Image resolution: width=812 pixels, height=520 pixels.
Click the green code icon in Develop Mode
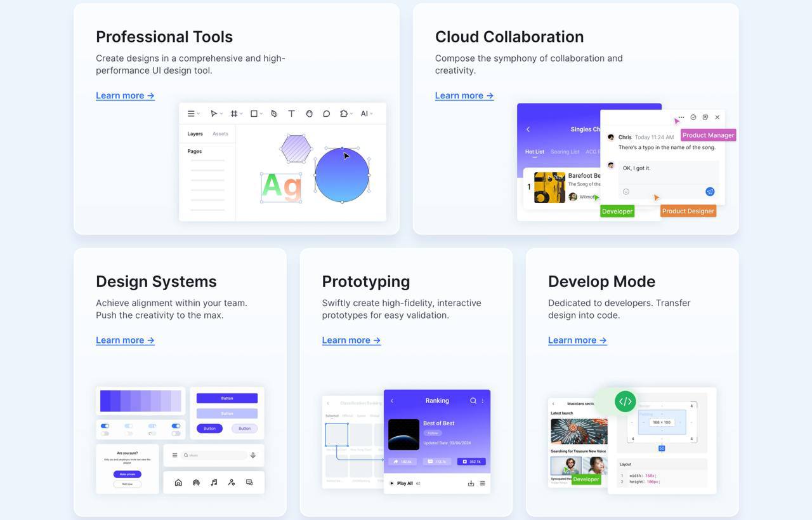coord(624,401)
